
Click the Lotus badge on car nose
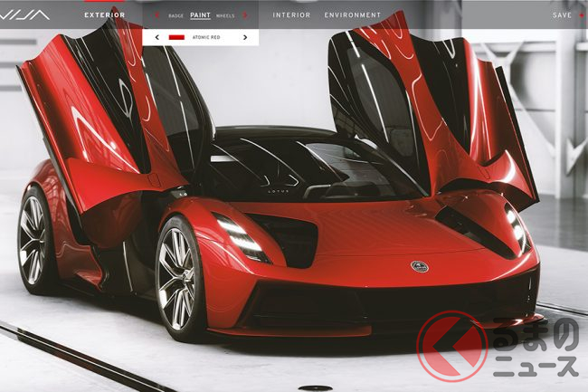pos(419,267)
